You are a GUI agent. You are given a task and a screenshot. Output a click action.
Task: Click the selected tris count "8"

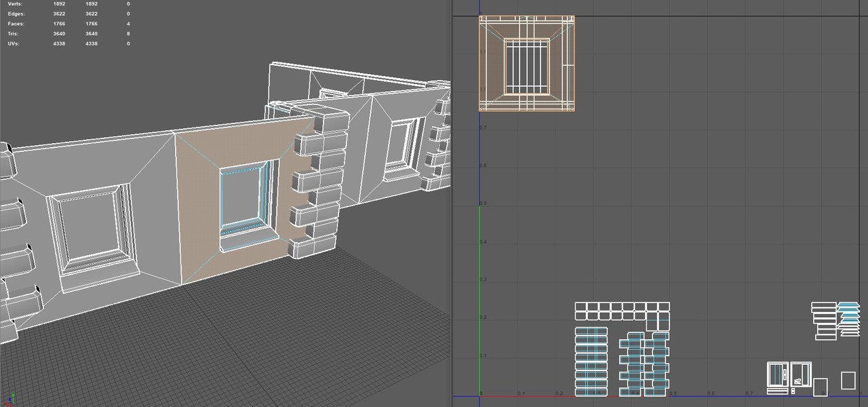pyautogui.click(x=128, y=34)
